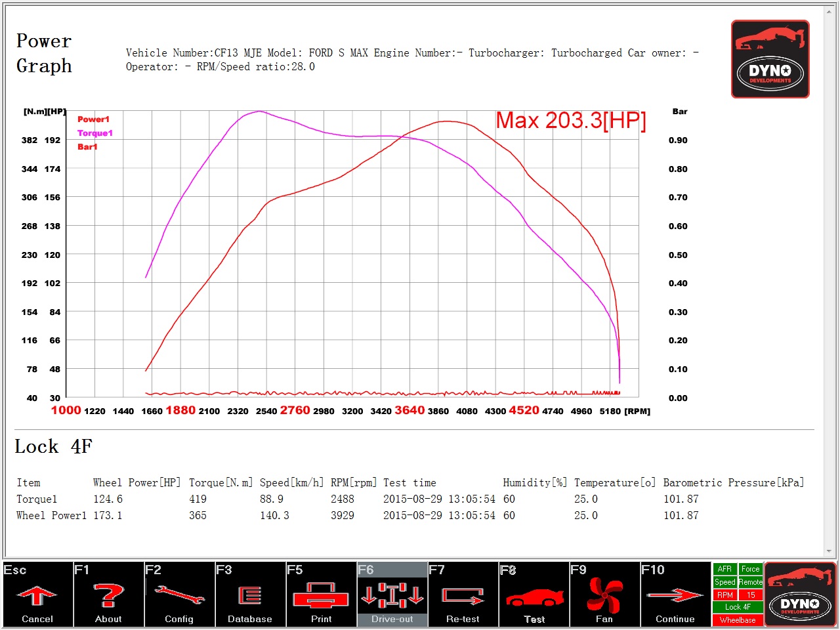The height and width of the screenshot is (630, 840).
Task: Click the Dyno Developments logo at top right
Action: (770, 59)
